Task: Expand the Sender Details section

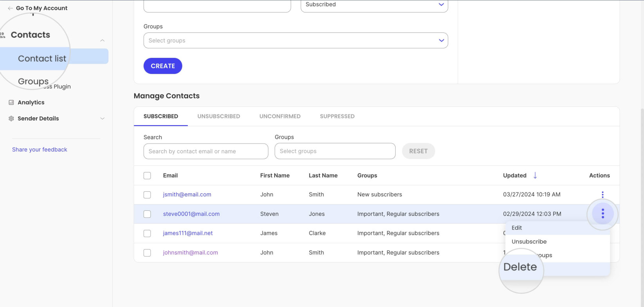Action: coord(103,118)
